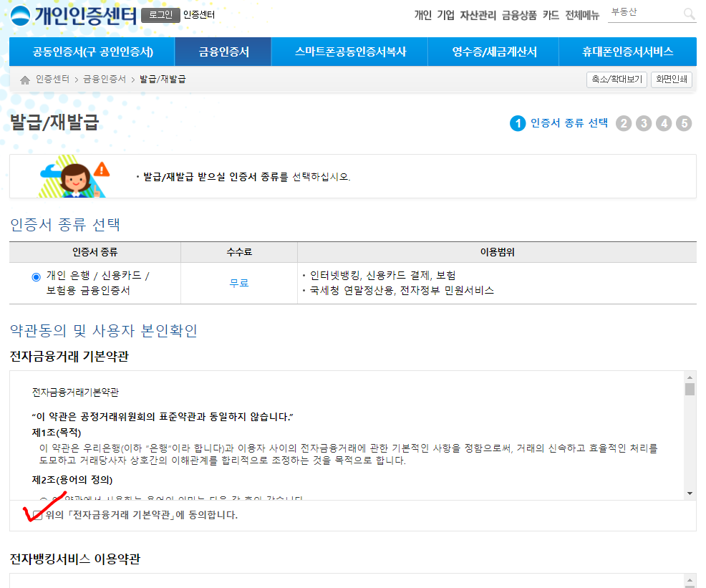Select 개인 은행/신용카드/보험용 금융인증서 radio

coord(36,277)
